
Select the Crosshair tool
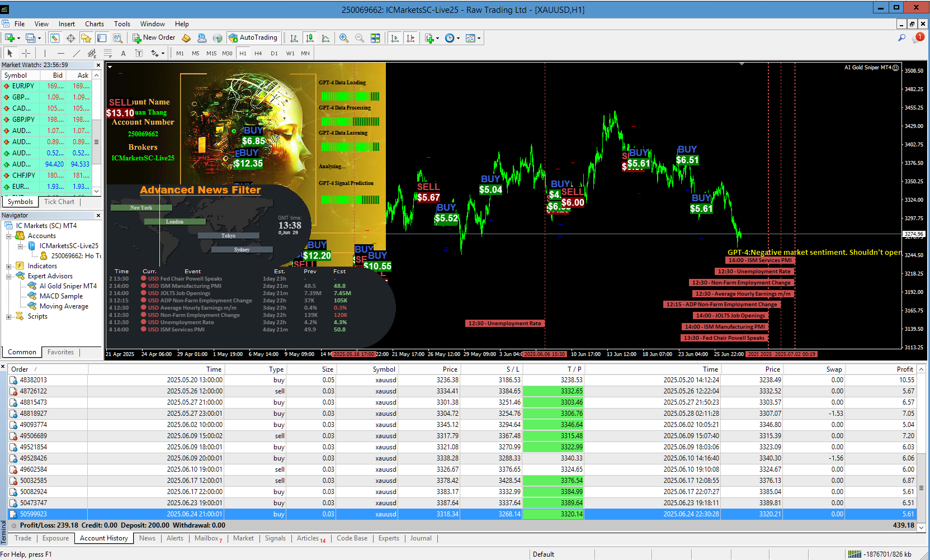tap(26, 53)
